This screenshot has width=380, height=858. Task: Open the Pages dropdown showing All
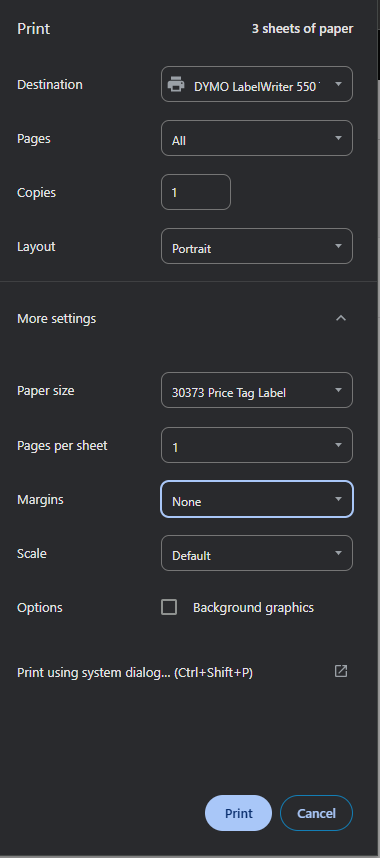(257, 138)
